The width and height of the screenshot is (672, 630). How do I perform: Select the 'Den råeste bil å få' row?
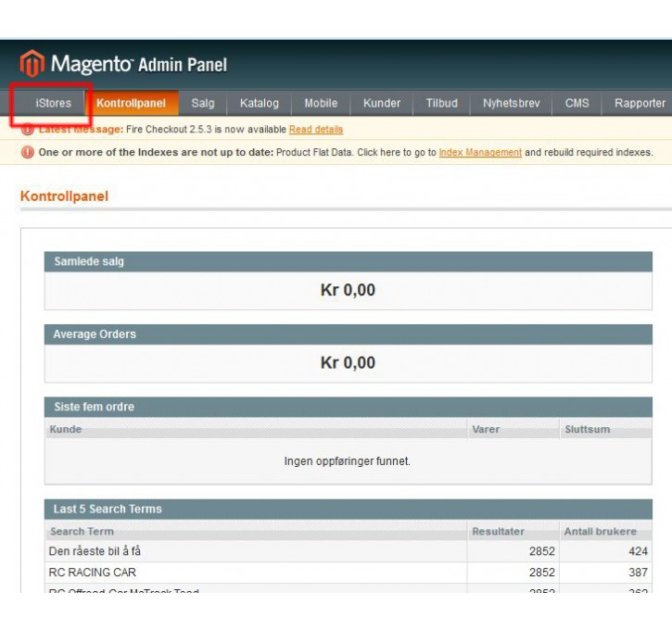click(x=348, y=551)
